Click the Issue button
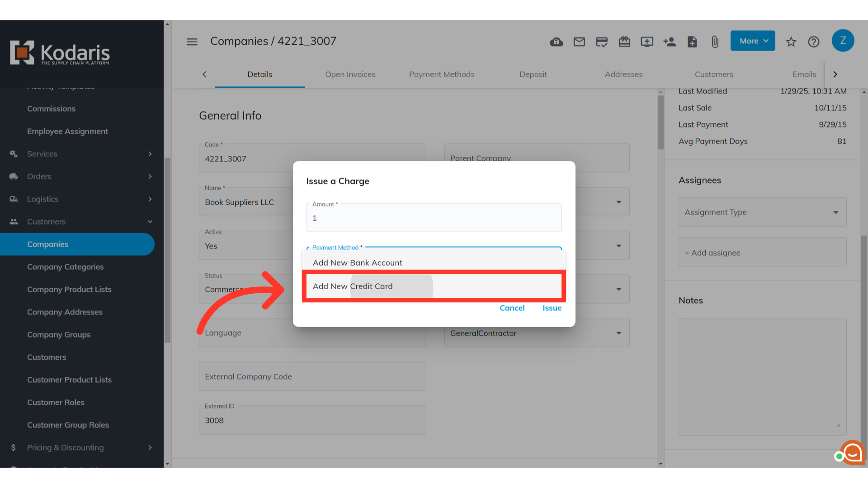Viewport: 868px width, 488px height. [552, 308]
